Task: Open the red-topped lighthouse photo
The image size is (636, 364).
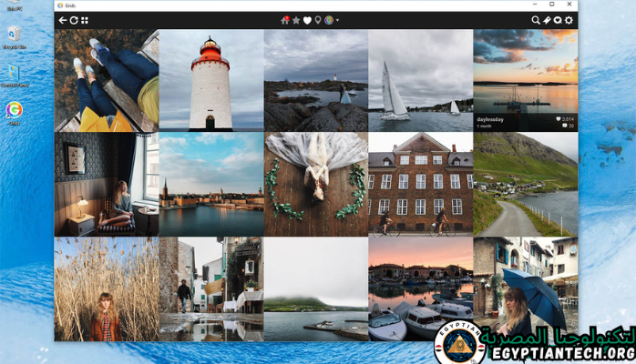Action: coord(210,80)
